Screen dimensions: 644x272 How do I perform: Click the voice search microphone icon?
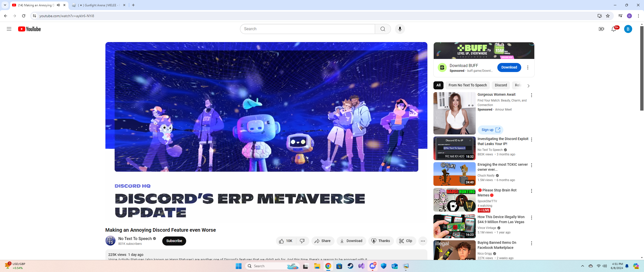tap(400, 29)
